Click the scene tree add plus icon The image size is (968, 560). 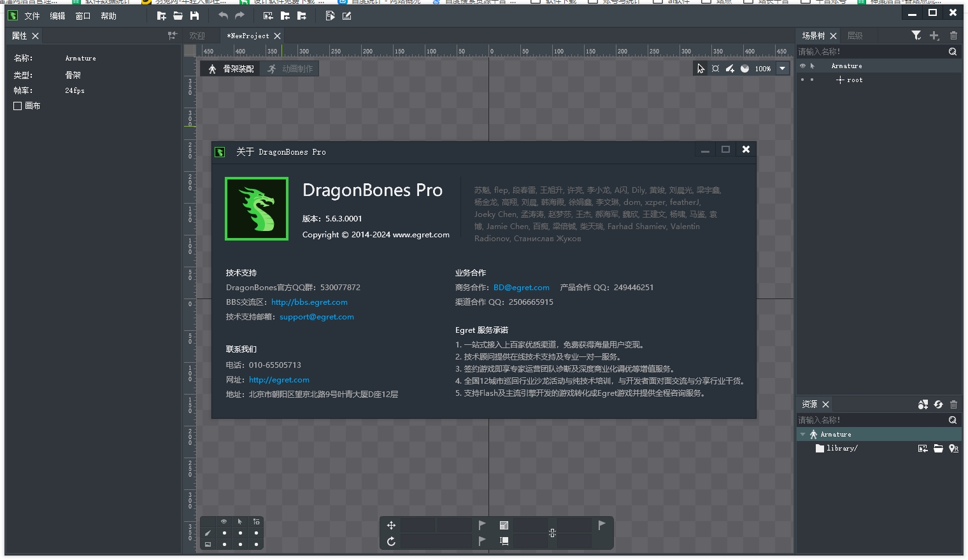point(934,36)
